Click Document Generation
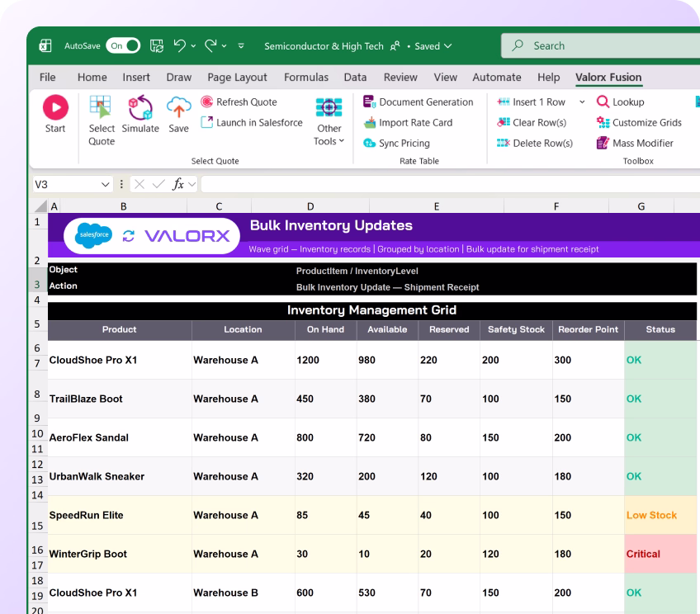This screenshot has height=614, width=700. [x=418, y=102]
